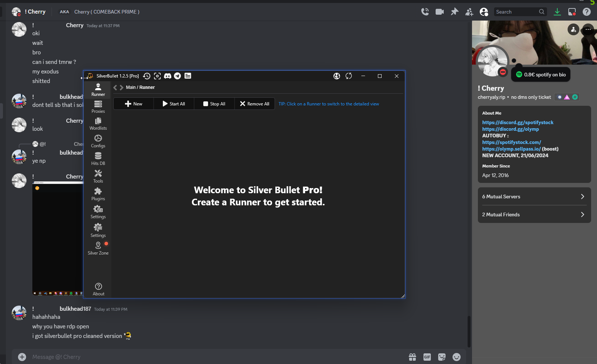The image size is (597, 364).
Task: Click the chat scrollbar thumb
Action: [x=469, y=331]
